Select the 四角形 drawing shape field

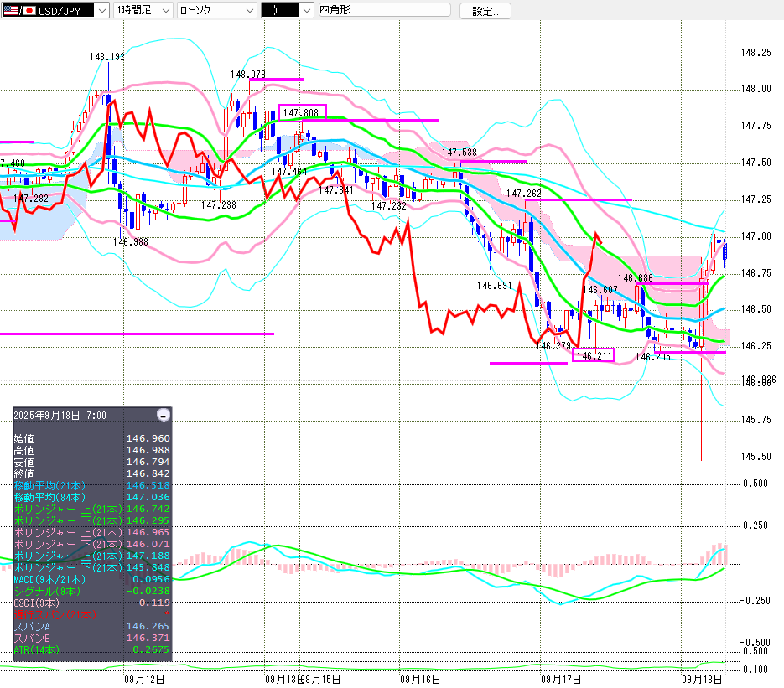[x=382, y=10]
